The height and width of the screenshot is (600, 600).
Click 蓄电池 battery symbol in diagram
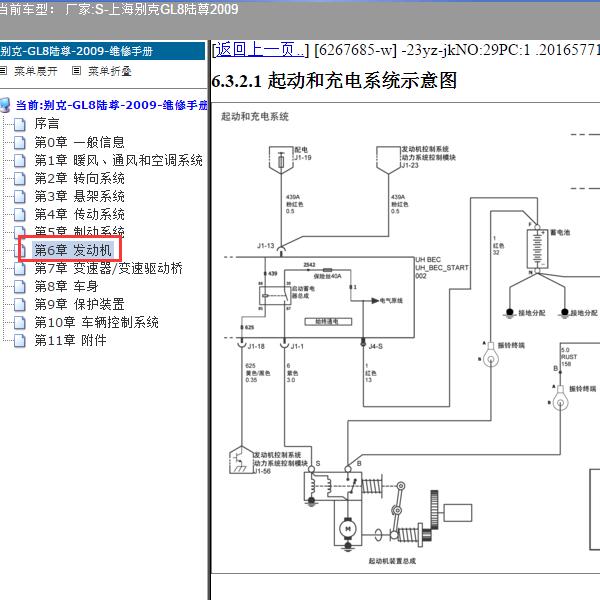pos(537,249)
